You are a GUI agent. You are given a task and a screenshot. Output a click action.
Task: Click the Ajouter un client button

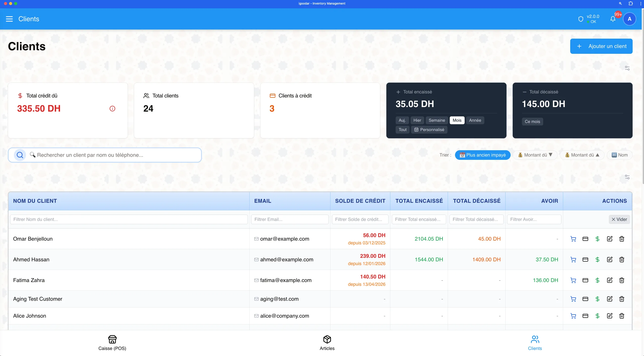(x=601, y=46)
